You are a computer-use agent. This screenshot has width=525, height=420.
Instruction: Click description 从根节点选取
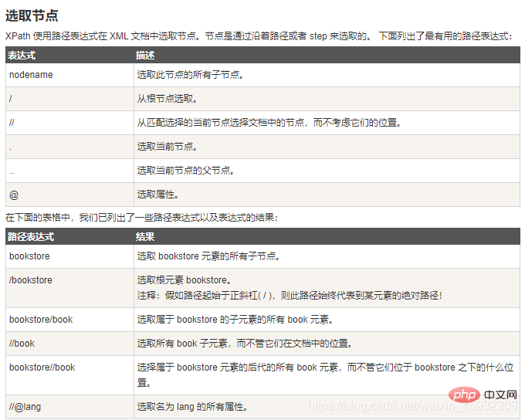click(x=167, y=99)
